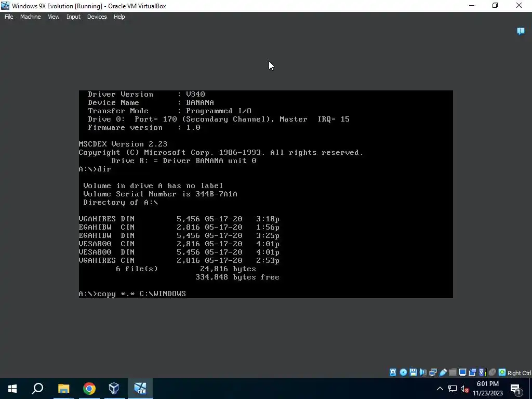532x399 pixels.
Task: Click the '6 file(s) 24,816 bytes' summary line
Action: [x=186, y=269]
